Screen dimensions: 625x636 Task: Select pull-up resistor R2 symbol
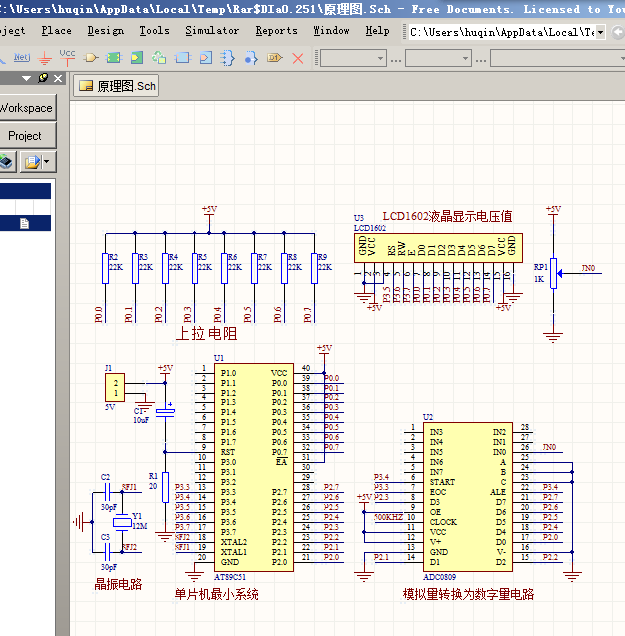(105, 268)
